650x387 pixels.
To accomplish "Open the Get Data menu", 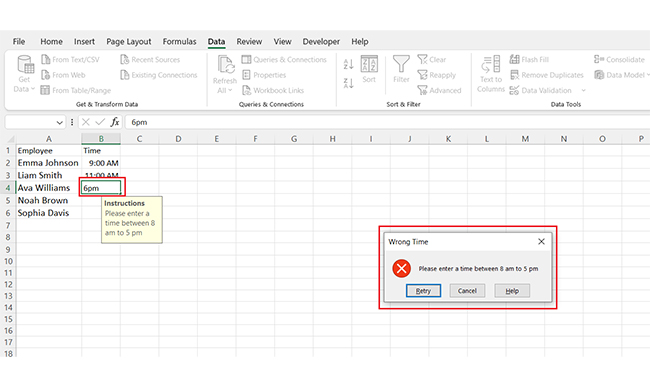I will 24,75.
